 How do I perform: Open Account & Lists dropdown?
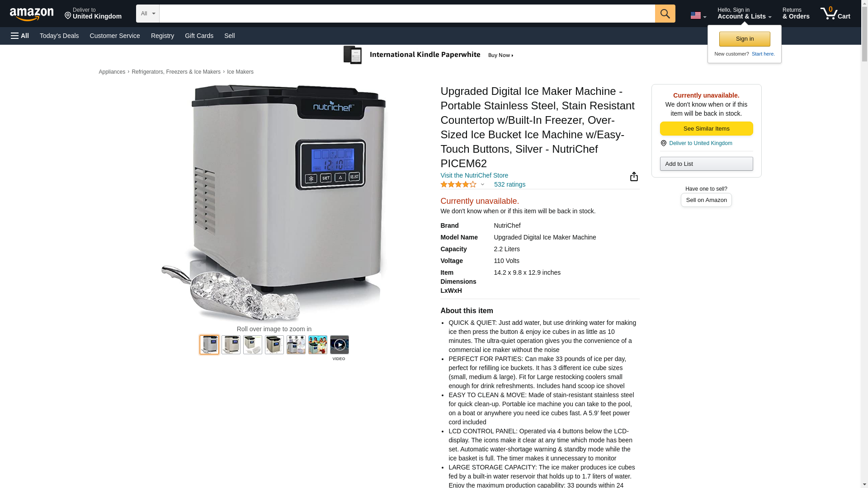(744, 14)
